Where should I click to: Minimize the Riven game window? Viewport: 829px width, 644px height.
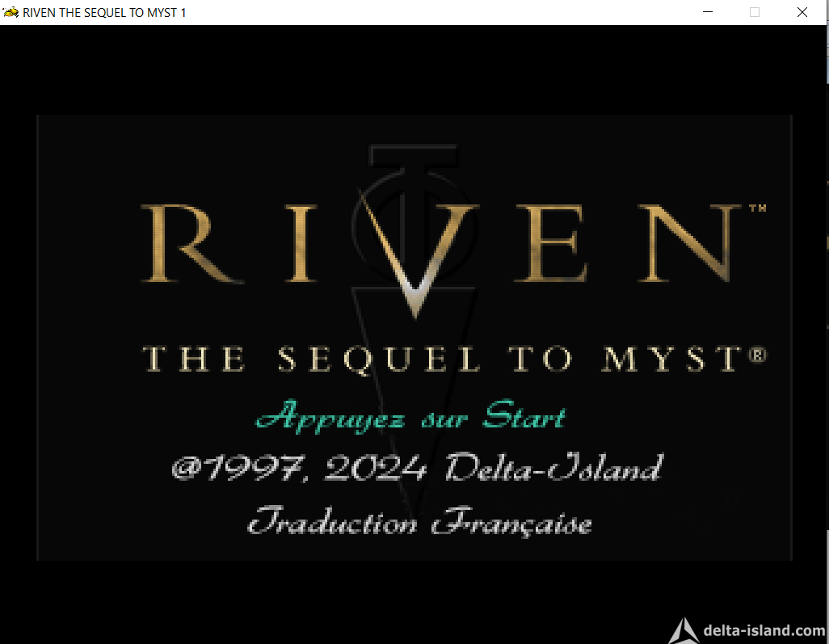coord(708,12)
